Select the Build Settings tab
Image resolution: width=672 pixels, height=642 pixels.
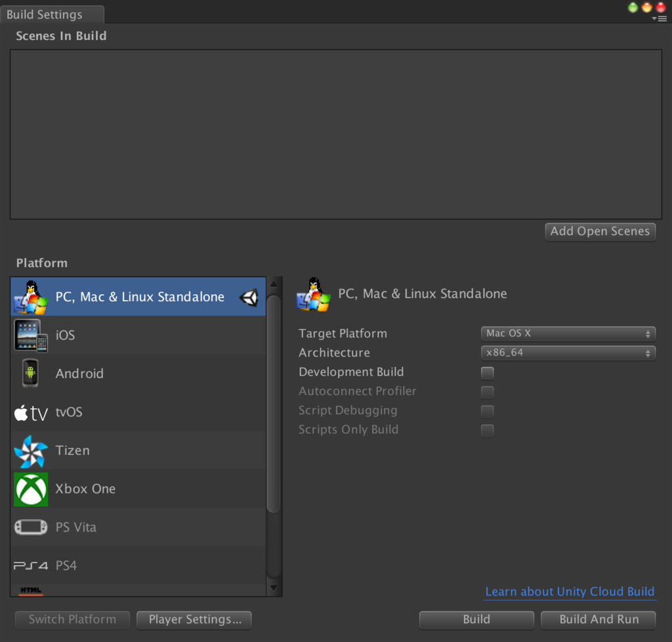pos(52,14)
